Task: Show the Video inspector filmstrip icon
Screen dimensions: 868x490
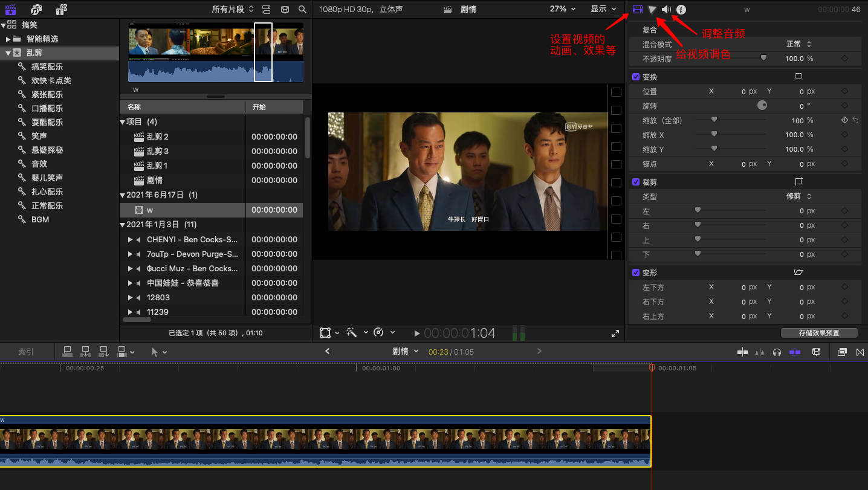Action: click(x=638, y=9)
